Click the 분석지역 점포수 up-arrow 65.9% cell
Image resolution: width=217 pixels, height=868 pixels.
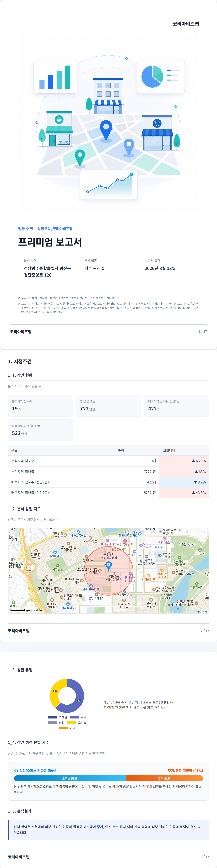(184, 461)
